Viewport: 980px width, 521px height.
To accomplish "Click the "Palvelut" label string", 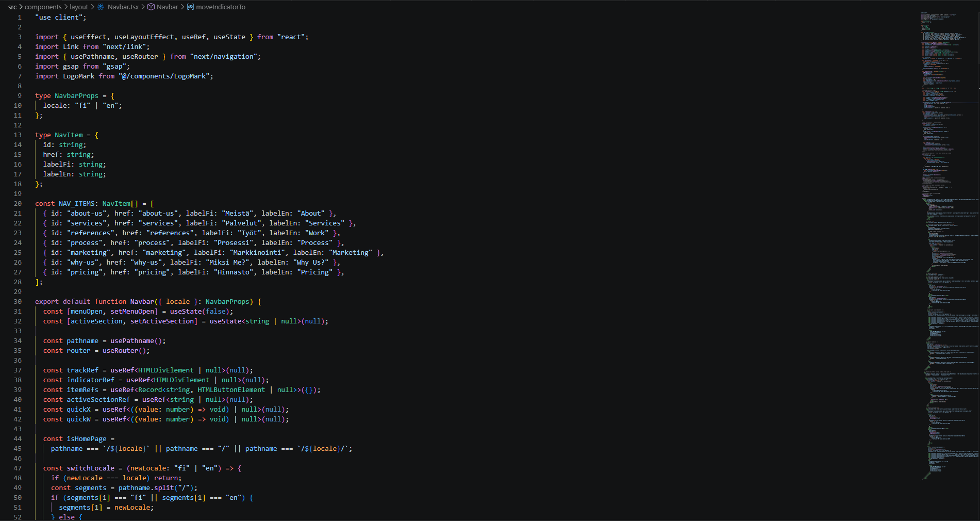I will pyautogui.click(x=241, y=223).
